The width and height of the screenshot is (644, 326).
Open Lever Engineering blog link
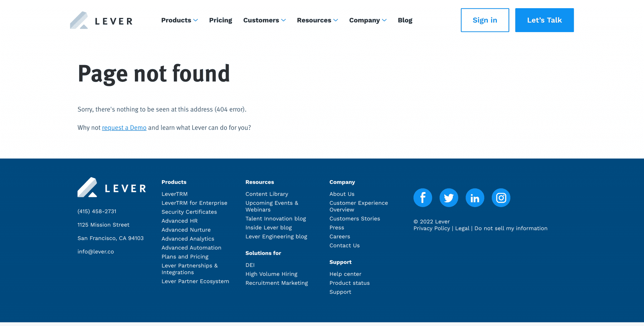click(x=276, y=237)
